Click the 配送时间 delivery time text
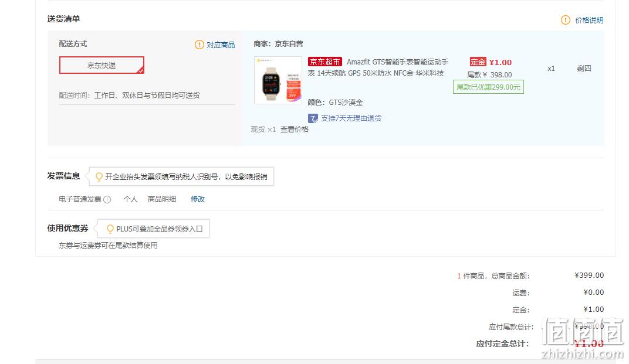This screenshot has width=629, height=364. [129, 96]
